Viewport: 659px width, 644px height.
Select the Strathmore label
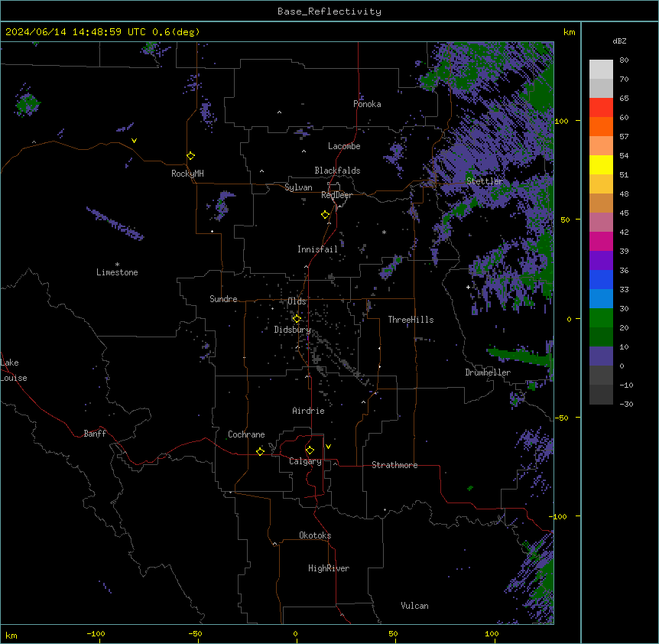click(x=394, y=465)
